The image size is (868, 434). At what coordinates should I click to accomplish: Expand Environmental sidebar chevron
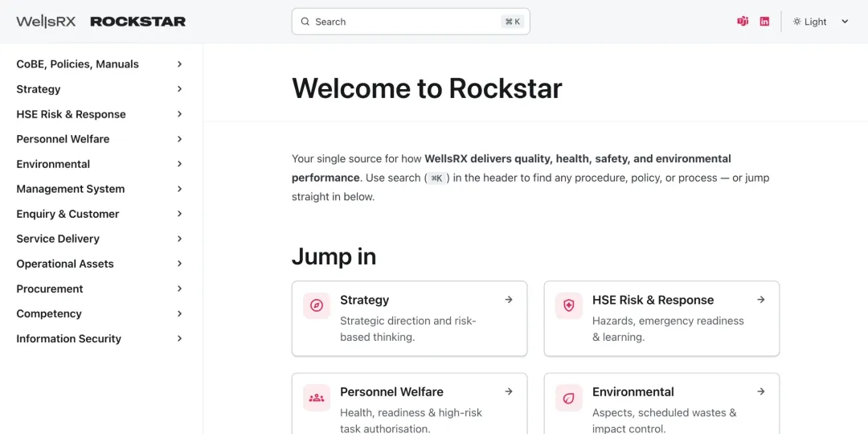(x=179, y=164)
